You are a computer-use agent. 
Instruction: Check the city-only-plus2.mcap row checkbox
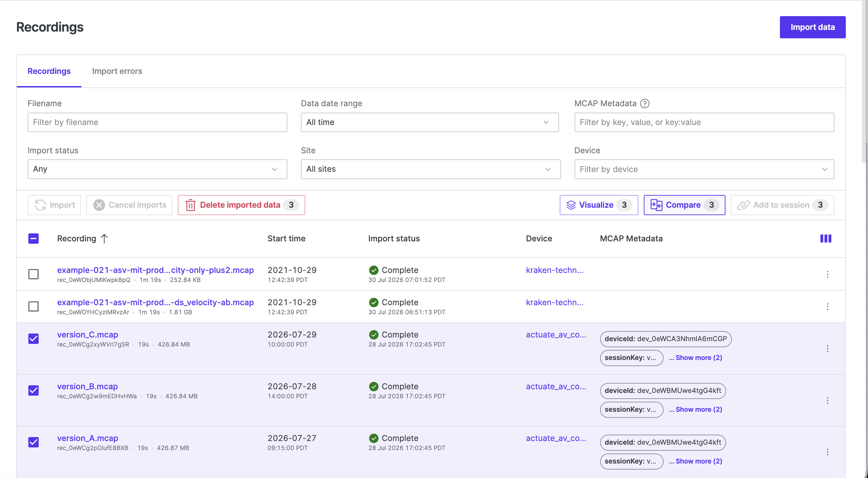tap(33, 274)
